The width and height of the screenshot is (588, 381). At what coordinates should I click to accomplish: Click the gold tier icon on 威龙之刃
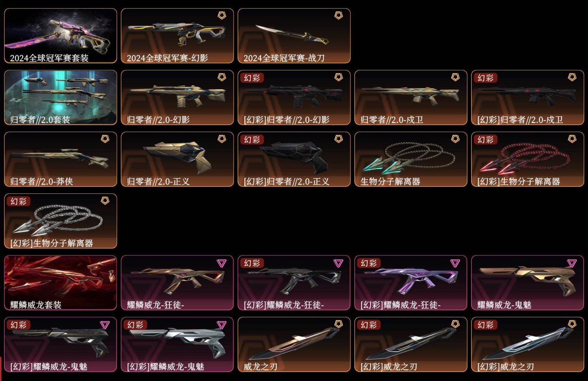(338, 324)
